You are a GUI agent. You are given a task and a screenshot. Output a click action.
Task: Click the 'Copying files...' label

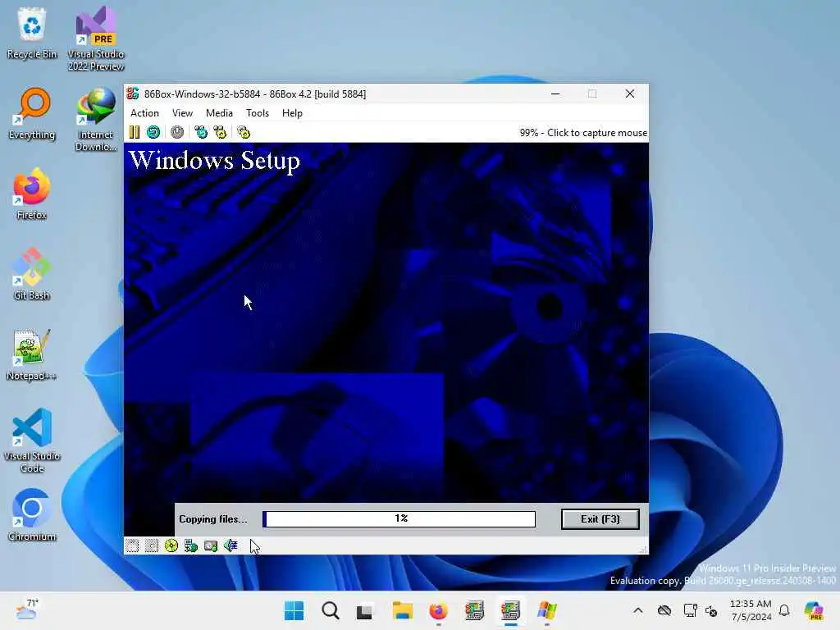(213, 519)
